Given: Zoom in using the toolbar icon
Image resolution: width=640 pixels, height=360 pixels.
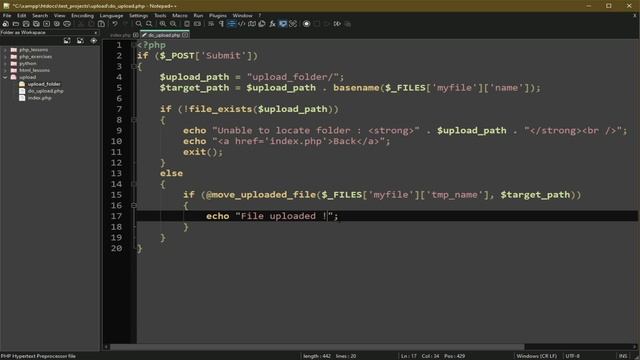Looking at the screenshot, I should pyautogui.click(x=163, y=24).
